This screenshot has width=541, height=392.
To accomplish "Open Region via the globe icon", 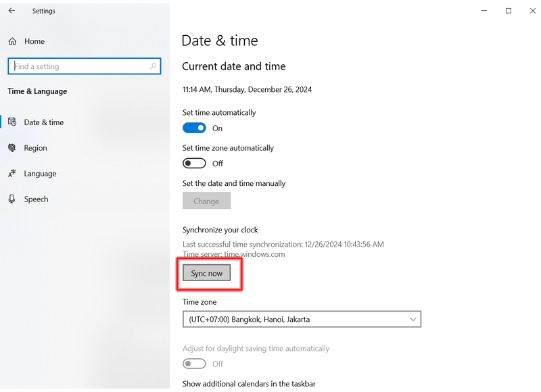I will 12,148.
